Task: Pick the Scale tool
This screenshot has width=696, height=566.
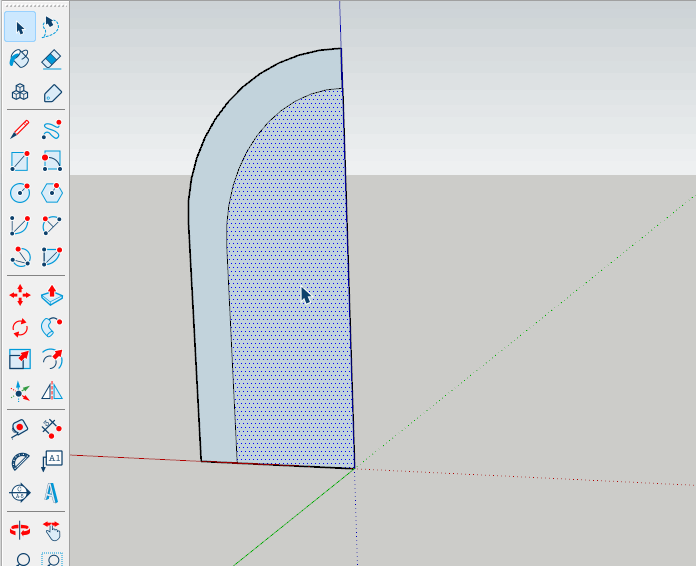Action: point(20,359)
